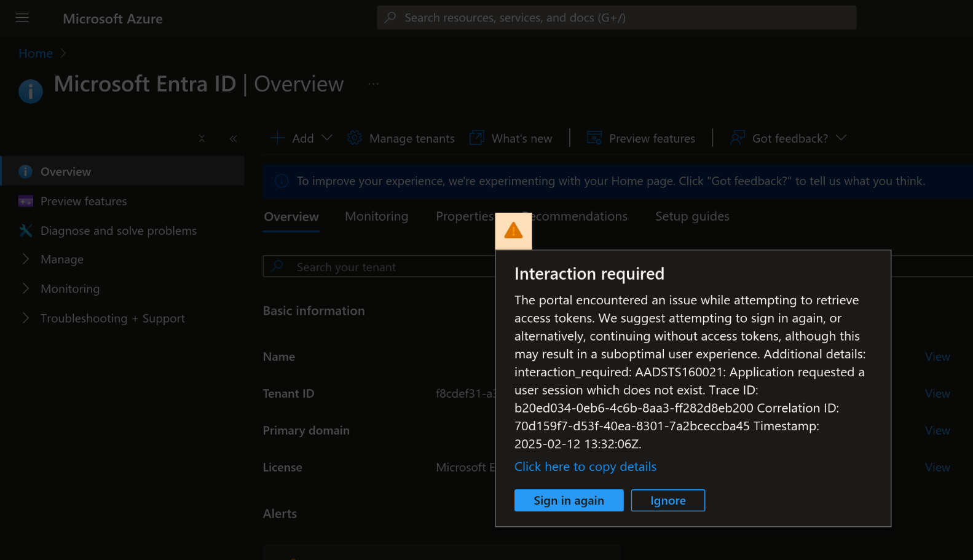Viewport: 973px width, 560px height.
Task: Click View link in Tenant ID row
Action: [937, 393]
